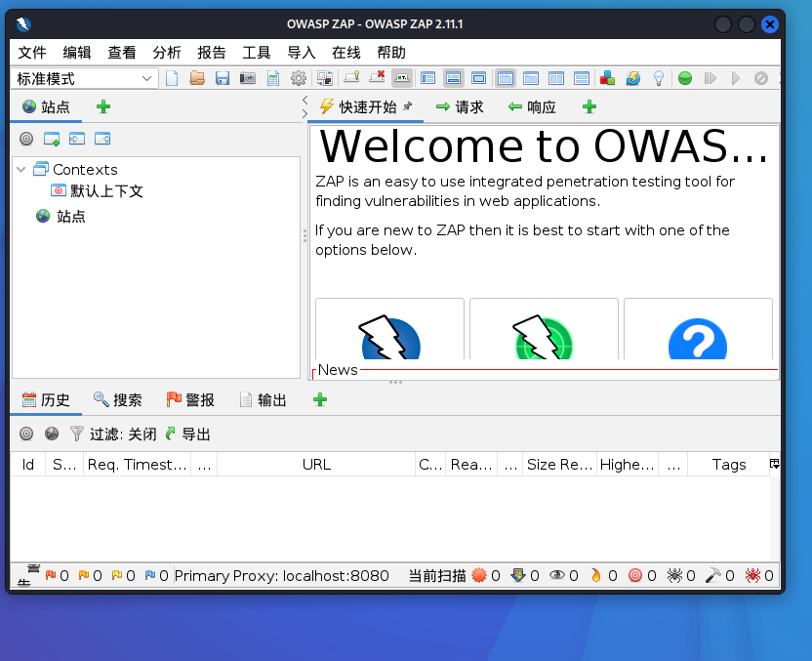Add a tab next to the 响应 tab
812x661 pixels.
click(x=589, y=107)
